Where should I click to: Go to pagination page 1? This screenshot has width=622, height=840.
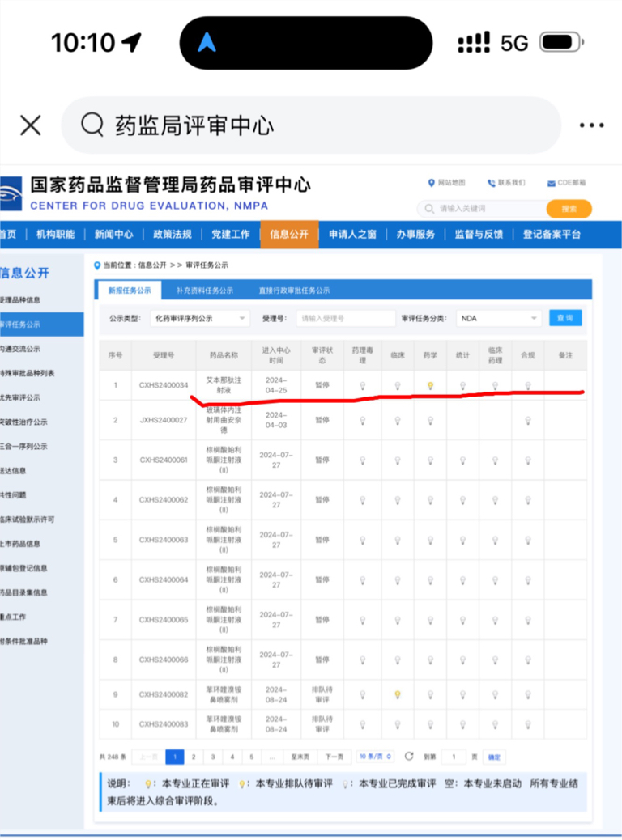tap(174, 757)
